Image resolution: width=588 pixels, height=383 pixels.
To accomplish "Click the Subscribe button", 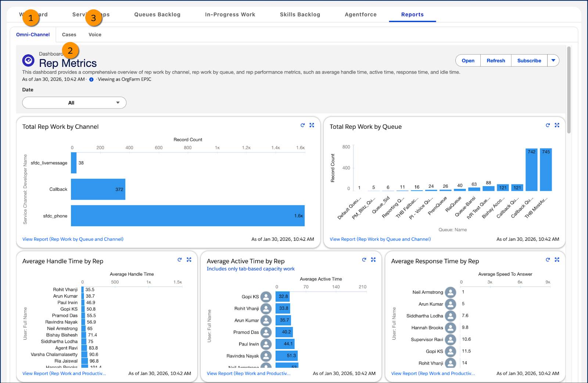I will pyautogui.click(x=529, y=60).
